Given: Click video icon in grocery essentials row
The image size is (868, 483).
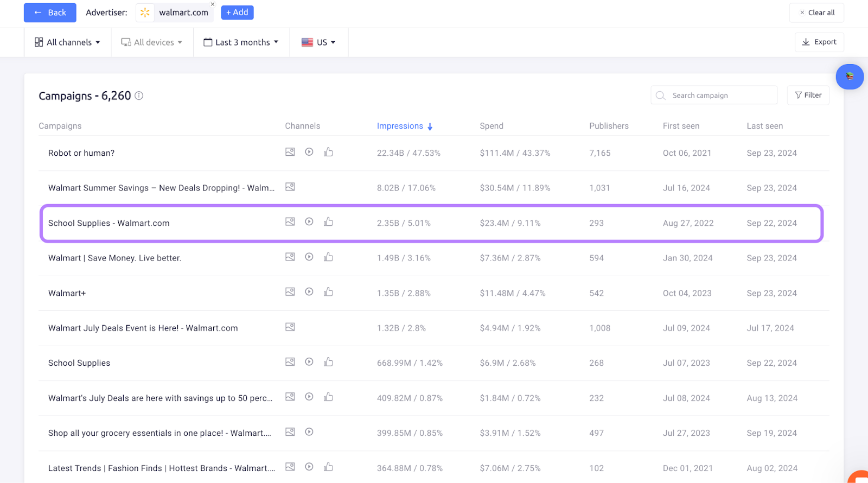Looking at the screenshot, I should tap(309, 431).
